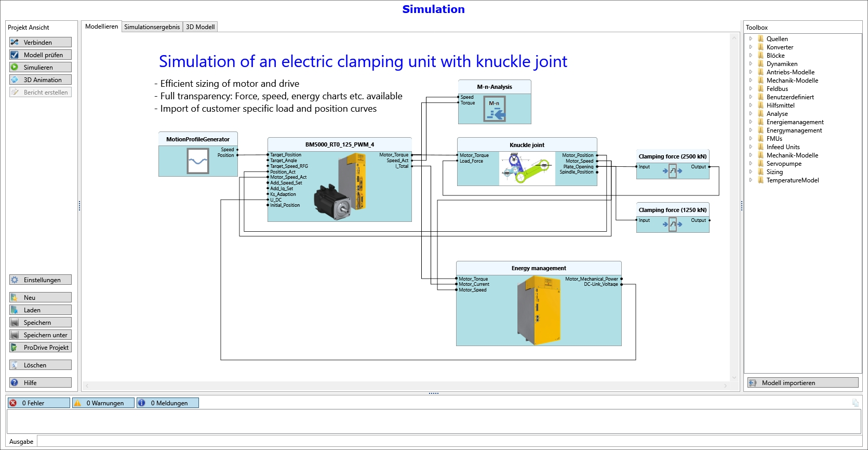
Task: Click the horizontal scrollbar under the canvas
Action: [405, 386]
